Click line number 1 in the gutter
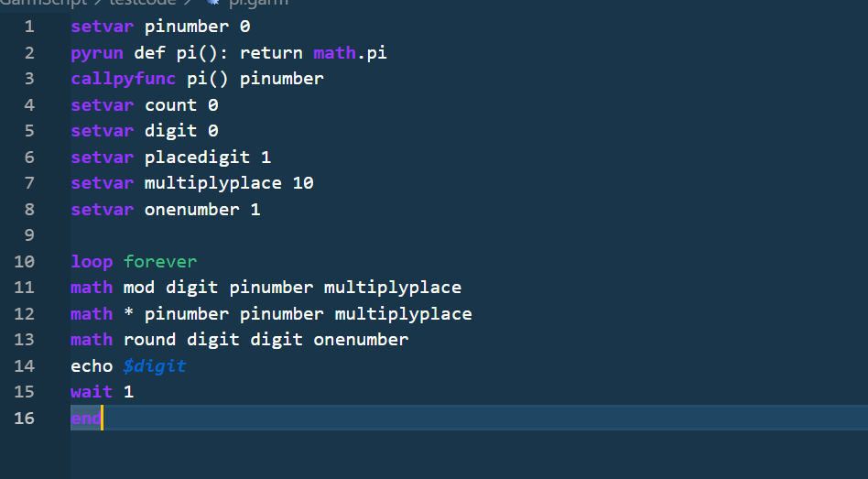868x479 pixels. pos(29,27)
